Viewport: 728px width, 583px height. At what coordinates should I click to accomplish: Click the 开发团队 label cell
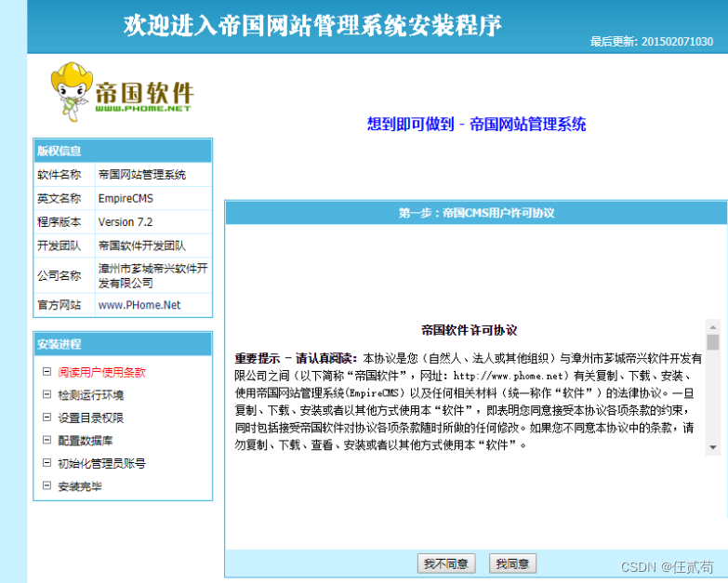click(x=64, y=245)
